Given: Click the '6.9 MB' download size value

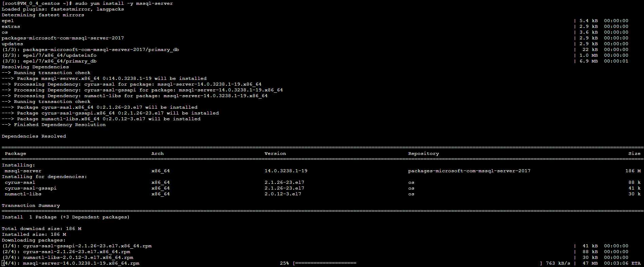Looking at the screenshot, I should [589, 61].
